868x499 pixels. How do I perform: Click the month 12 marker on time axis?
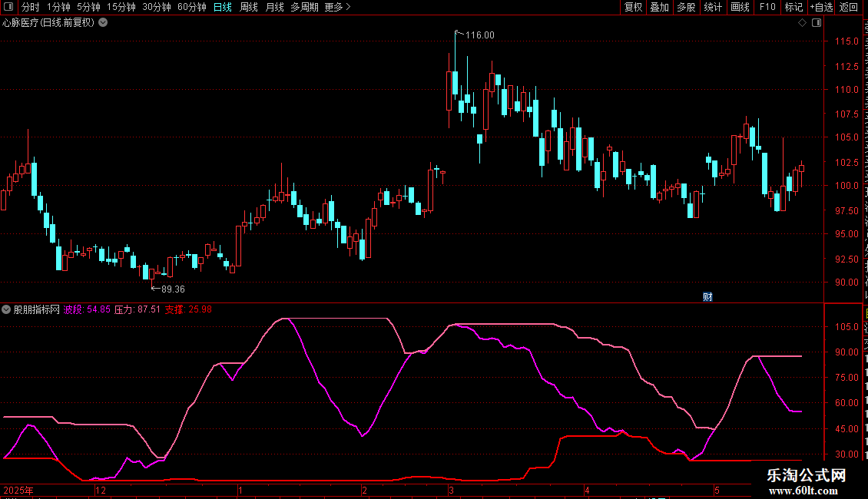(x=100, y=490)
